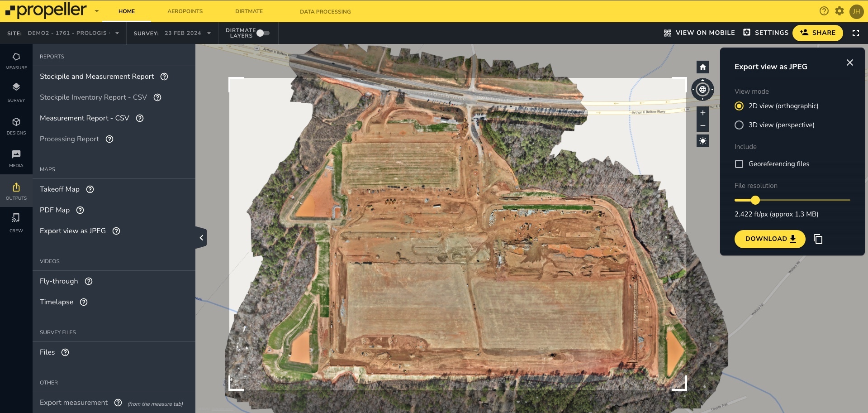Click the map home view icon
868x413 pixels.
pyautogui.click(x=702, y=67)
